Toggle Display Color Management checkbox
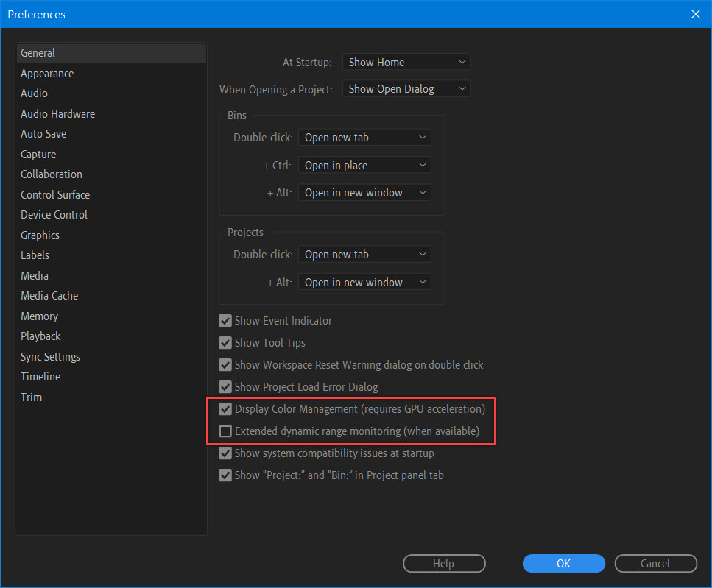 [x=226, y=408]
